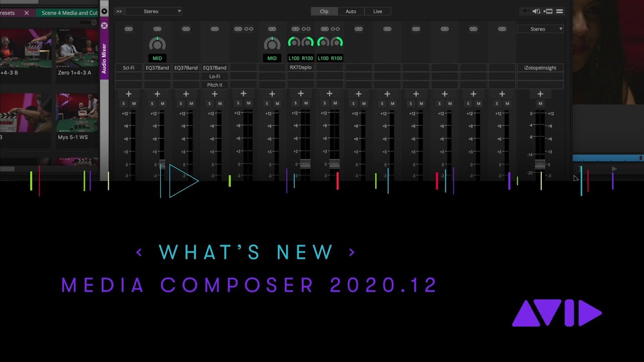Click the blue position bar under the monitor

click(x=608, y=158)
